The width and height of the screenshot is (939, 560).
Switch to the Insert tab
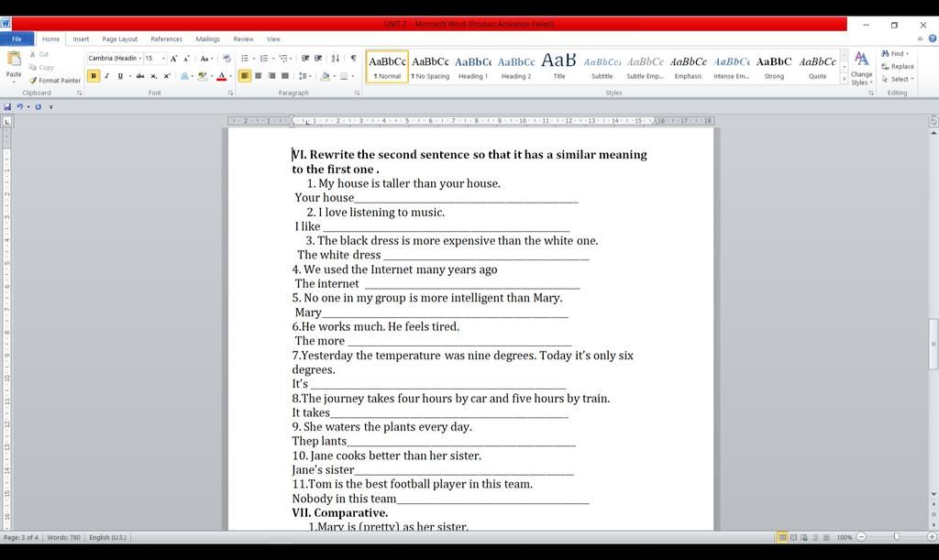click(81, 38)
